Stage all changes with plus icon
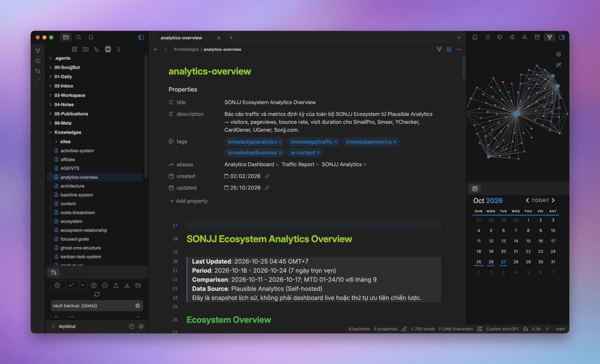This screenshot has width=600, height=364. (x=93, y=285)
